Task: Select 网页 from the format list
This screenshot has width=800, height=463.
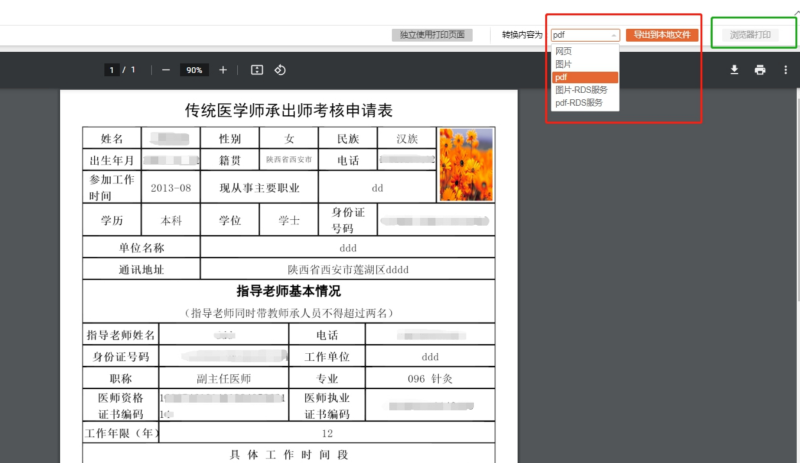Action: (x=564, y=51)
